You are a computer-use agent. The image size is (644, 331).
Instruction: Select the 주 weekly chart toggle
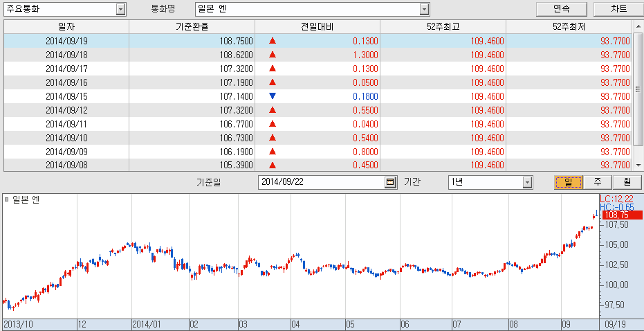[x=597, y=181]
